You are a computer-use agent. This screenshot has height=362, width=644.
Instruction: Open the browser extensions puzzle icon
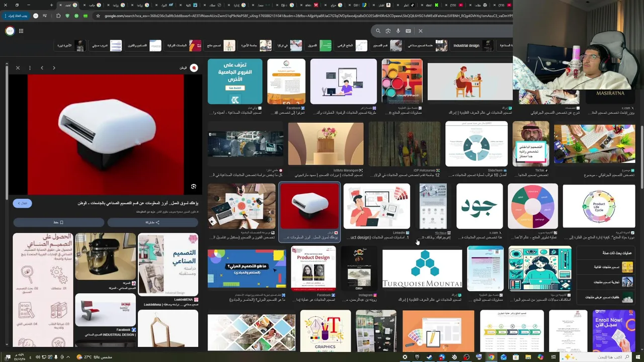tap(58, 16)
